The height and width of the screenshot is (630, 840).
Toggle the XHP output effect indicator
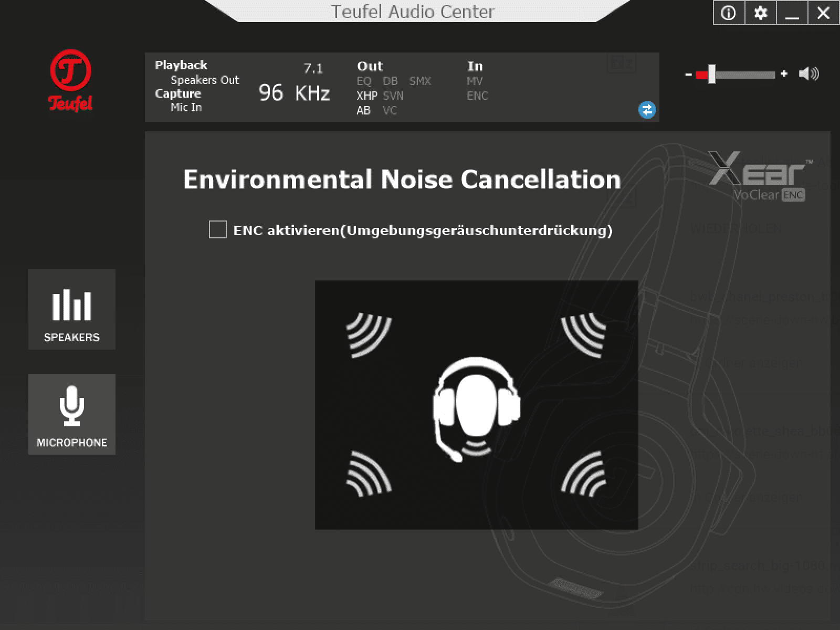(x=366, y=96)
